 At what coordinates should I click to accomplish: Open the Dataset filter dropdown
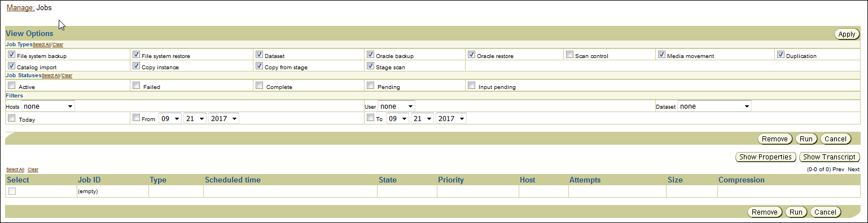(x=714, y=106)
